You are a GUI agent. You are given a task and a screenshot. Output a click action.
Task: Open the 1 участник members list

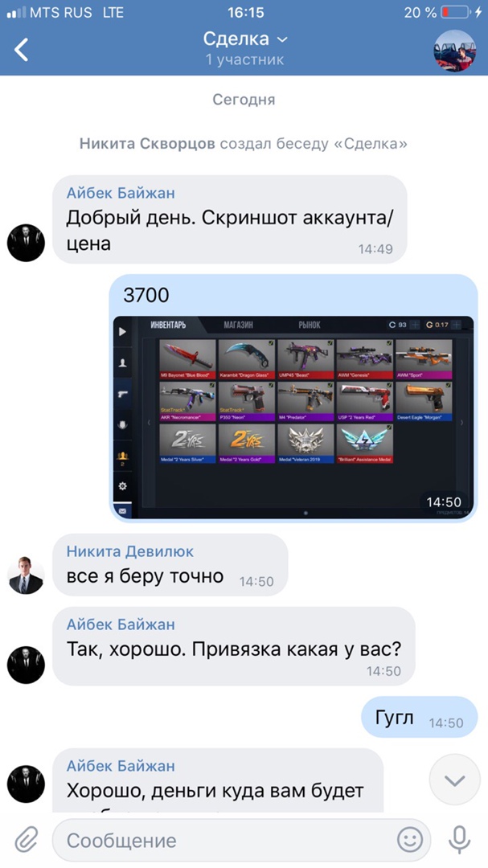click(244, 59)
